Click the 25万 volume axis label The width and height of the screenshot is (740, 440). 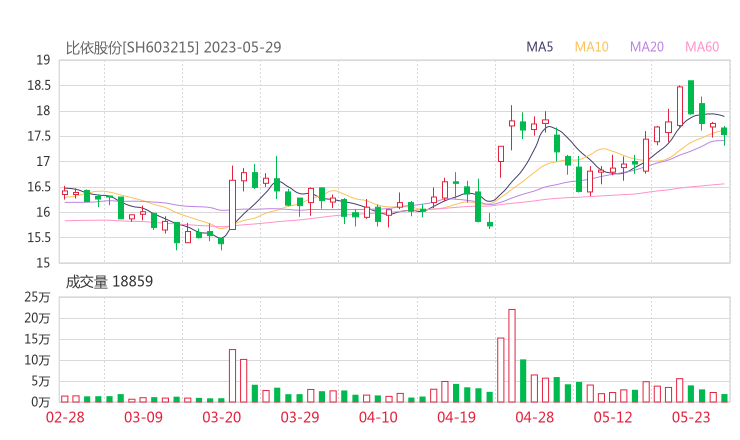click(x=37, y=297)
